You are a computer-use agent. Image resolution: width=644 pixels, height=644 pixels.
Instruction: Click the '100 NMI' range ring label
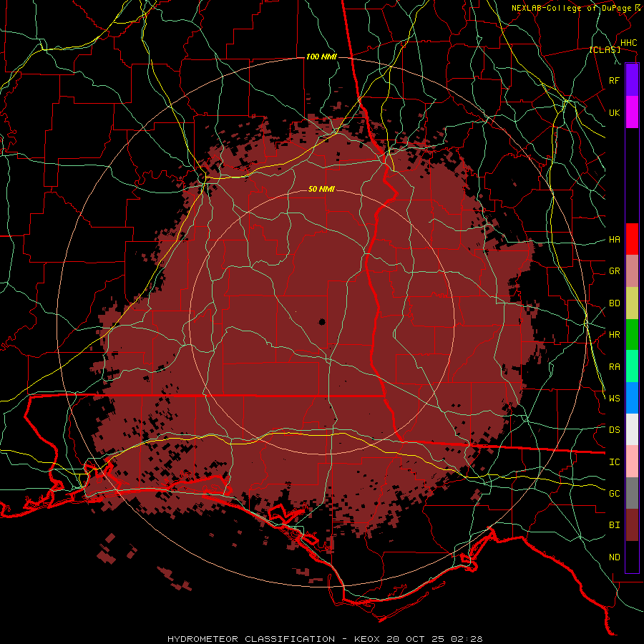(321, 57)
